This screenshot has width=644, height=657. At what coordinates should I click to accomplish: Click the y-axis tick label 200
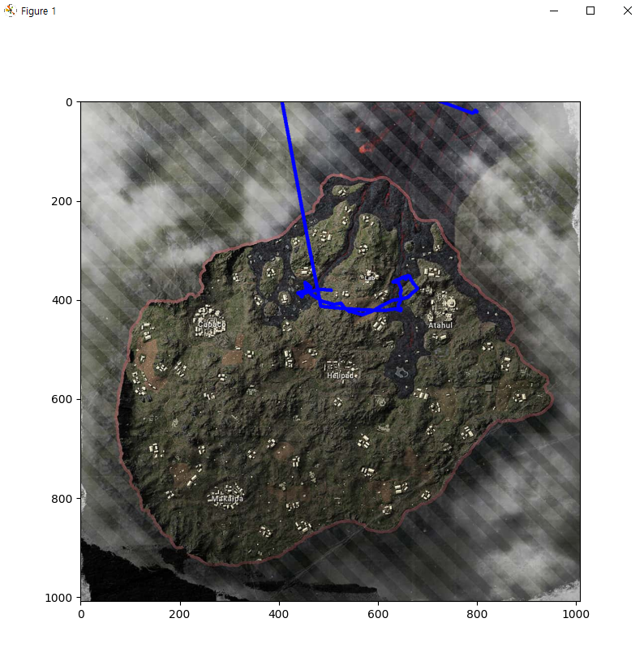(62, 201)
